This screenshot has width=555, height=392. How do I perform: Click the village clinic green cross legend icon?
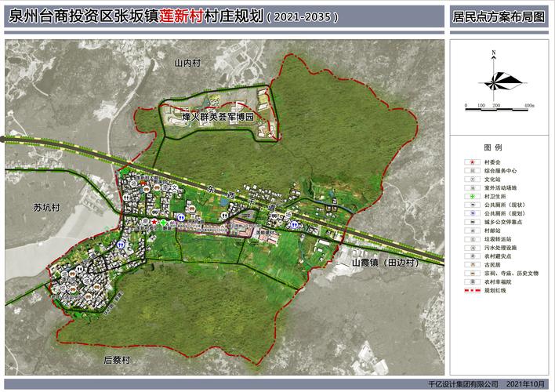tap(470, 196)
